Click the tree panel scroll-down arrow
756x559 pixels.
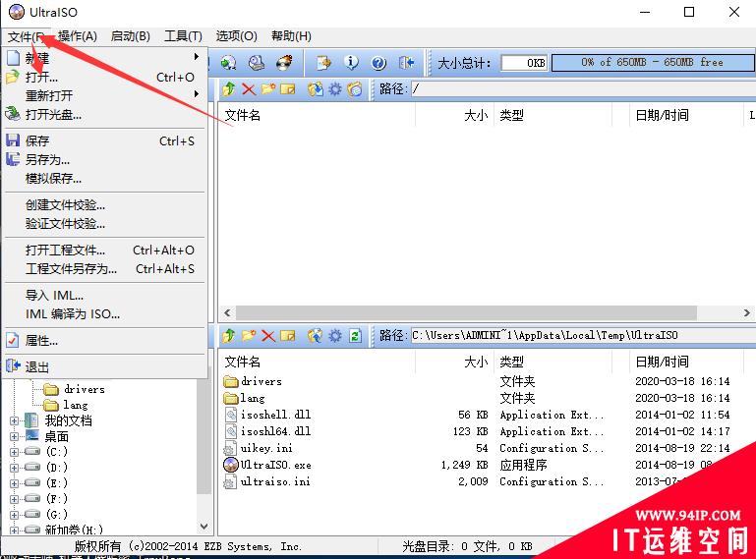pos(204,527)
